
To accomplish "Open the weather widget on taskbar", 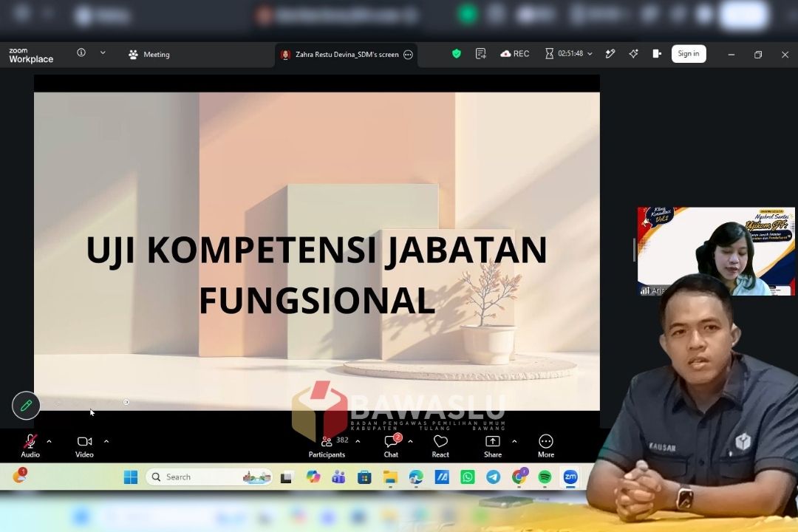I will 19,476.
